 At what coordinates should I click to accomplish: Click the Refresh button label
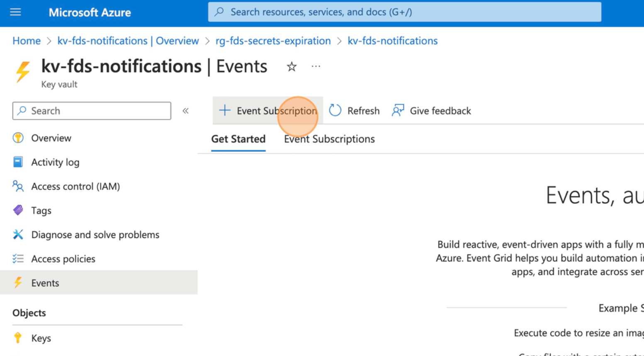click(363, 111)
